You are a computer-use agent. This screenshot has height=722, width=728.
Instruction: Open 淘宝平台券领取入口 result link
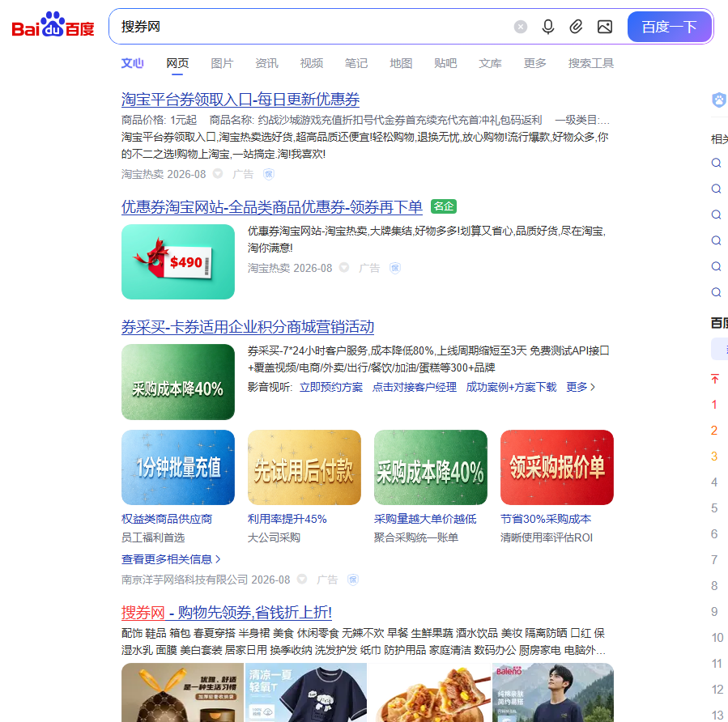pyautogui.click(x=241, y=100)
